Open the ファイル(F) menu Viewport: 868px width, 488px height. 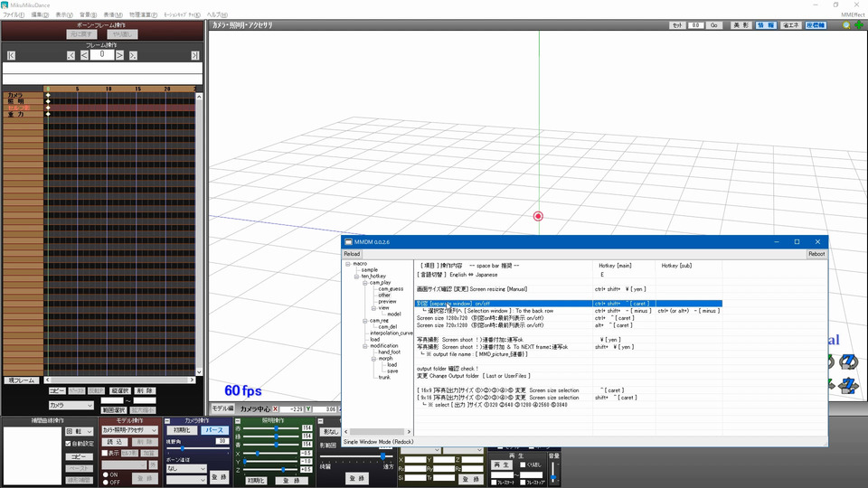(14, 15)
